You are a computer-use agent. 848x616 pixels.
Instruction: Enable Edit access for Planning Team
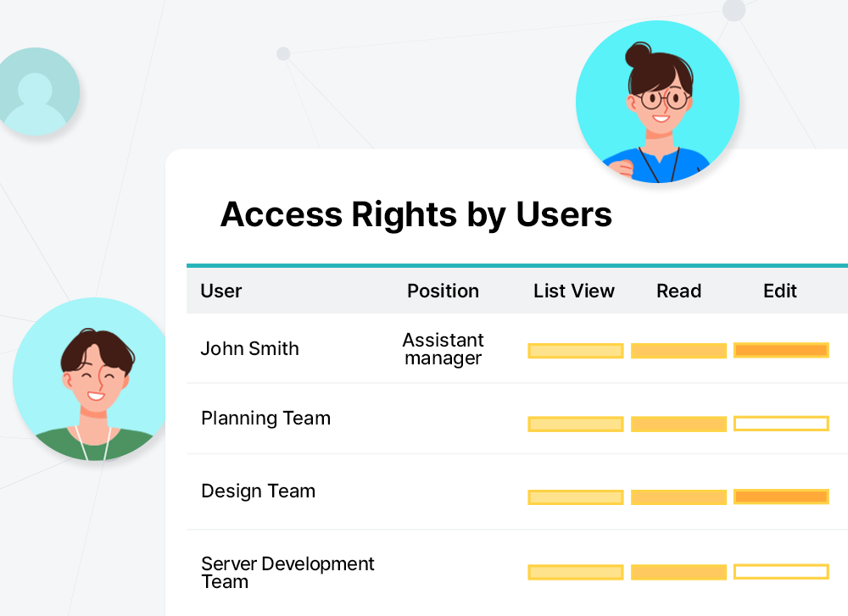coord(781,424)
